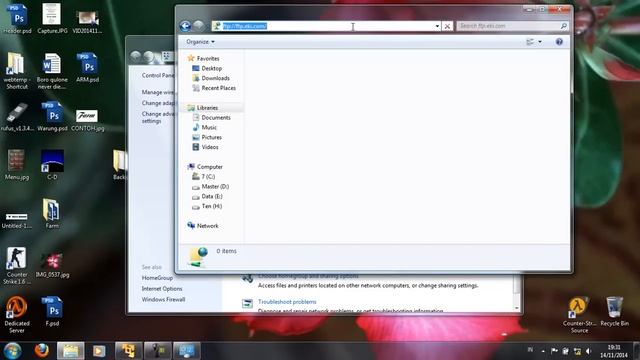This screenshot has height=360, width=640.
Task: Select CONTOH.jpg desktop icon
Action: (87, 119)
